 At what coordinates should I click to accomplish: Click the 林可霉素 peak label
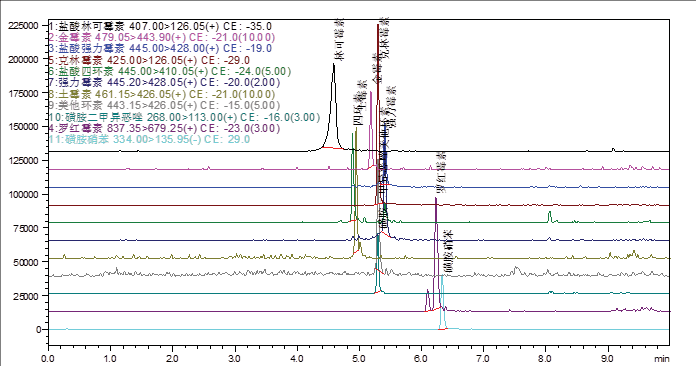click(339, 40)
